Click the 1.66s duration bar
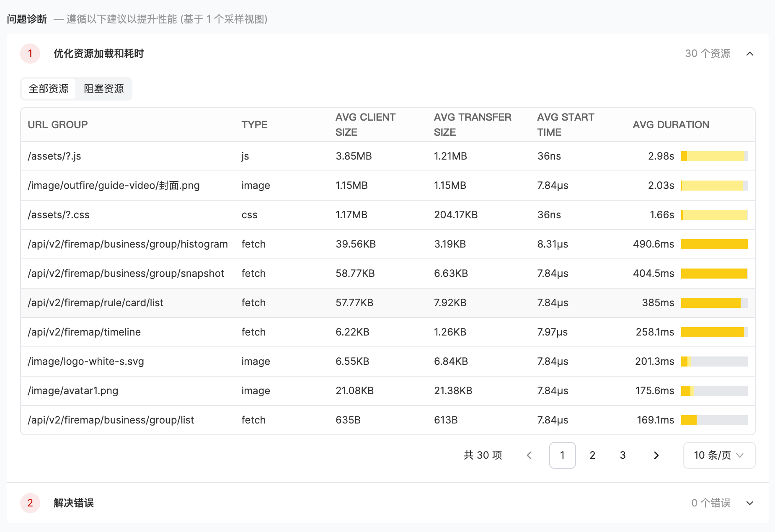 715,215
